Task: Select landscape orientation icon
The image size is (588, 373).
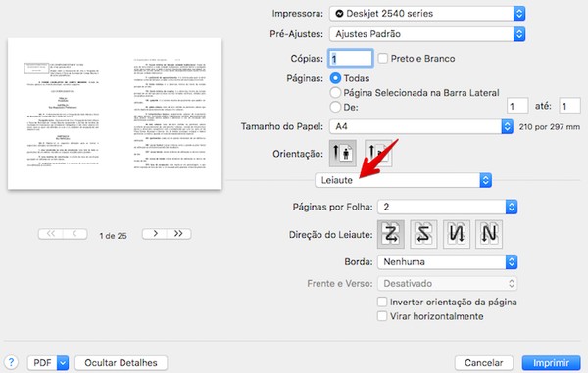Action: click(378, 153)
